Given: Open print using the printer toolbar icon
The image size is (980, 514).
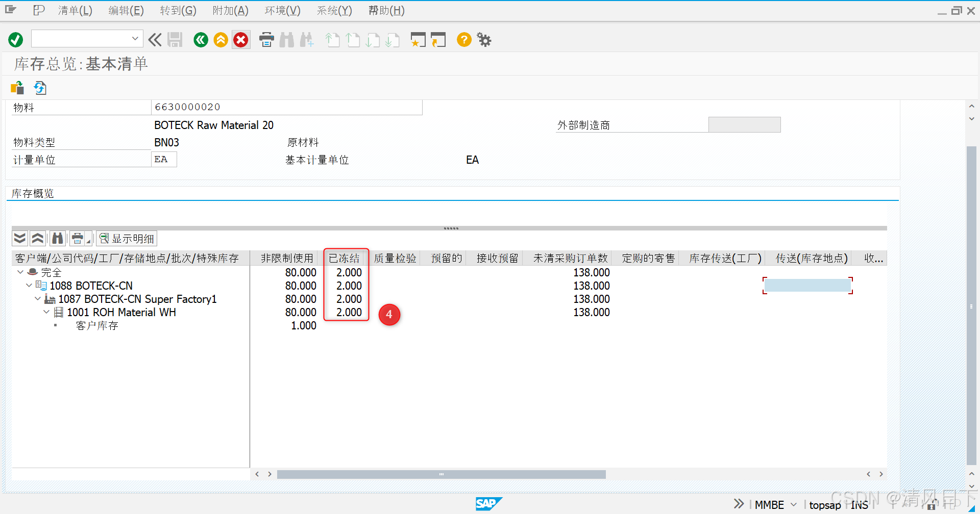Looking at the screenshot, I should tap(266, 40).
